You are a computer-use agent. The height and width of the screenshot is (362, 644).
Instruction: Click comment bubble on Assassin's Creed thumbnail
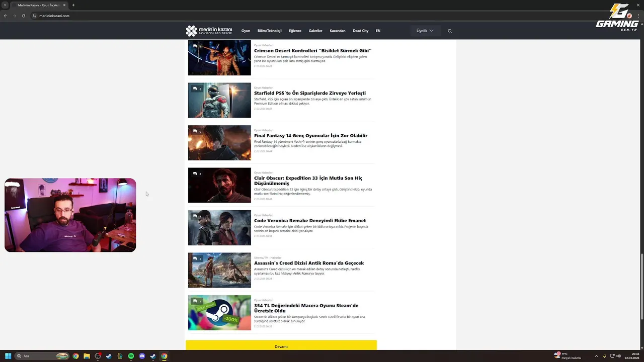195,258
